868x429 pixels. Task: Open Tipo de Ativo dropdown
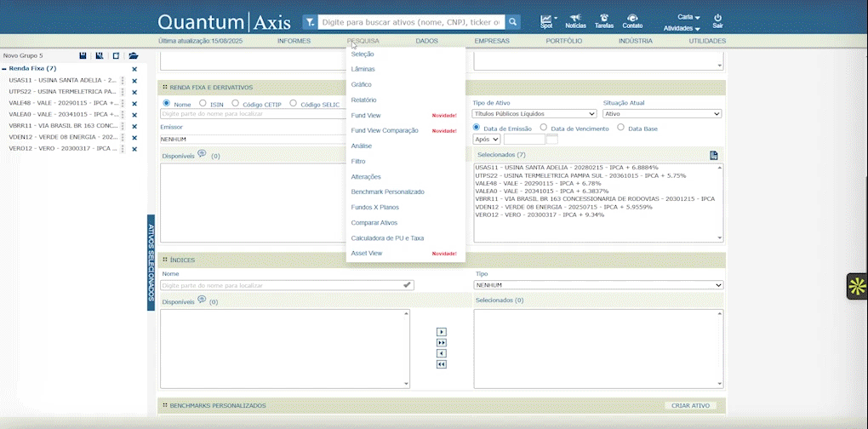[x=534, y=113]
